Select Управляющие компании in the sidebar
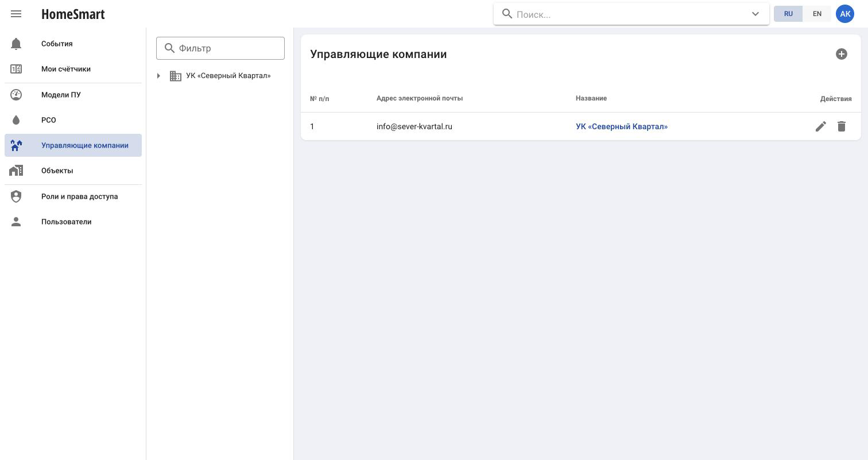 coord(73,145)
